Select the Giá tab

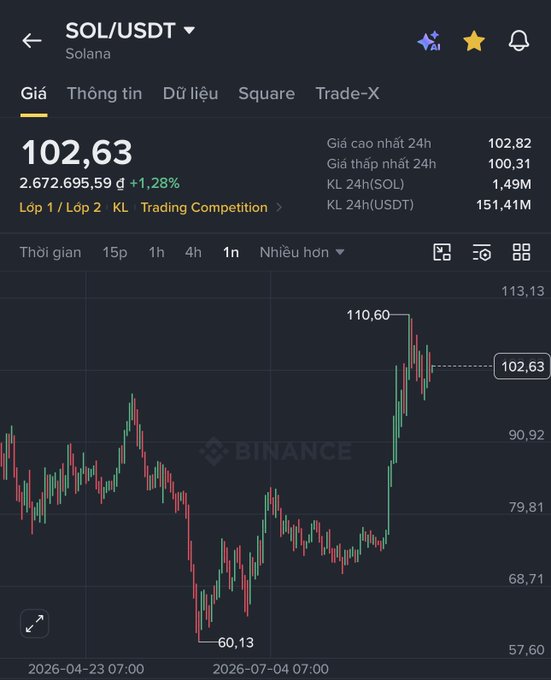pyautogui.click(x=34, y=94)
